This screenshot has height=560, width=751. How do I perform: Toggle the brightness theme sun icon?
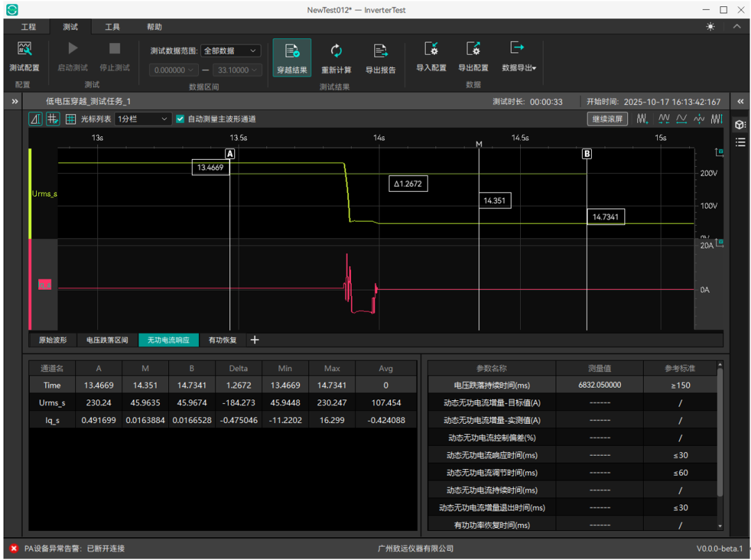(710, 27)
